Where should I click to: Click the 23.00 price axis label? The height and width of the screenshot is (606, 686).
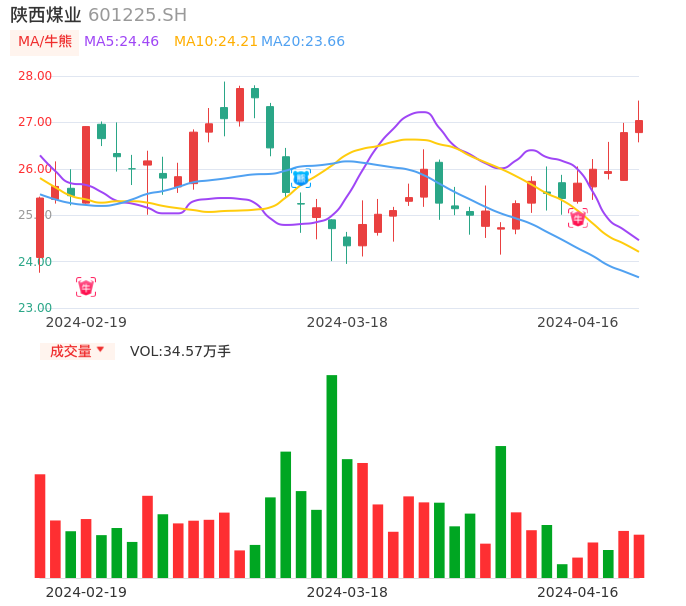click(35, 308)
